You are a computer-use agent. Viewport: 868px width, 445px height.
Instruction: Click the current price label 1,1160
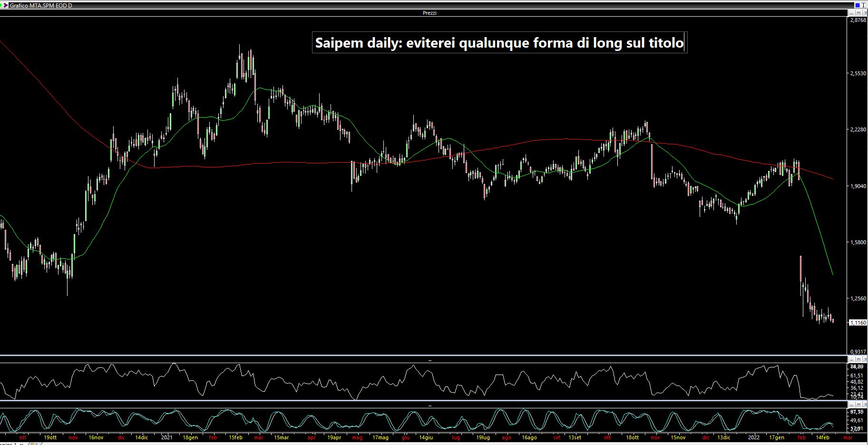(858, 323)
